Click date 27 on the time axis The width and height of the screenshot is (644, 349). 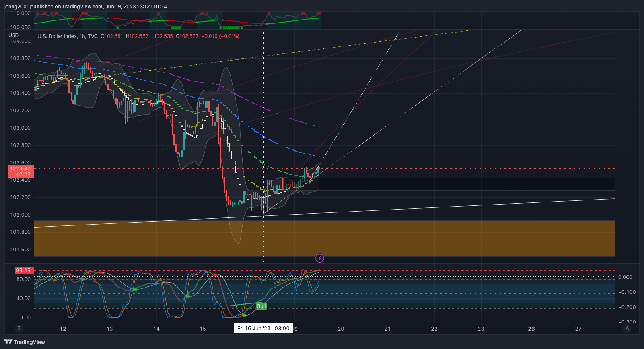[578, 329]
